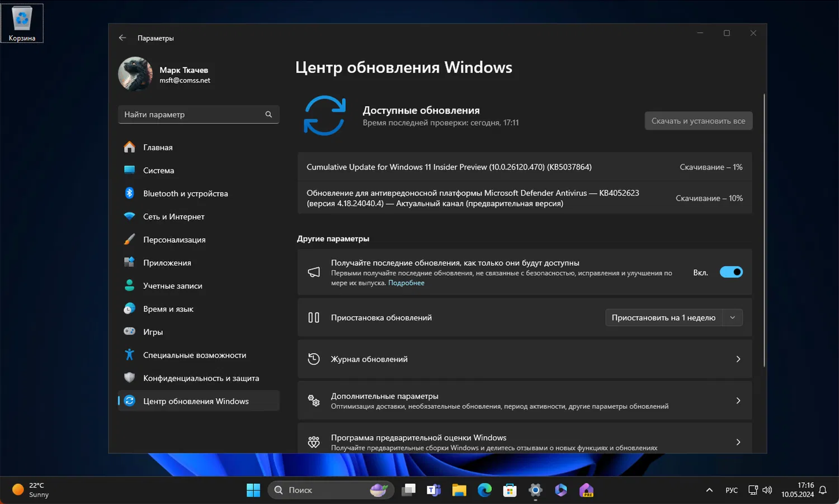The width and height of the screenshot is (839, 504).
Task: Open Task View from the taskbar
Action: point(409,490)
